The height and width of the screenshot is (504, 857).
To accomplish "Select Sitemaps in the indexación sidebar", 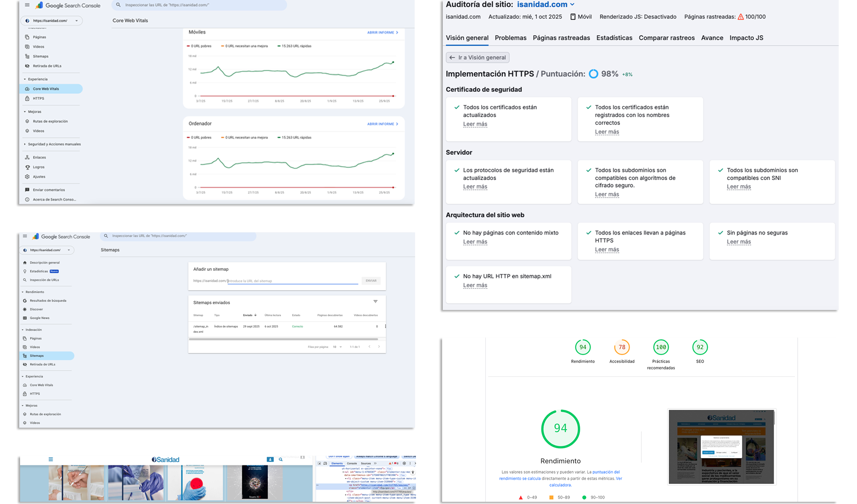I will (36, 355).
